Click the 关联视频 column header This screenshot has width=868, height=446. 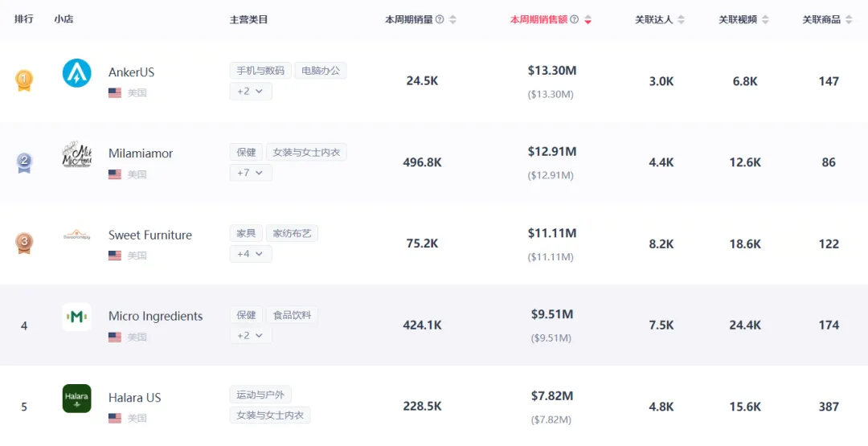point(738,19)
